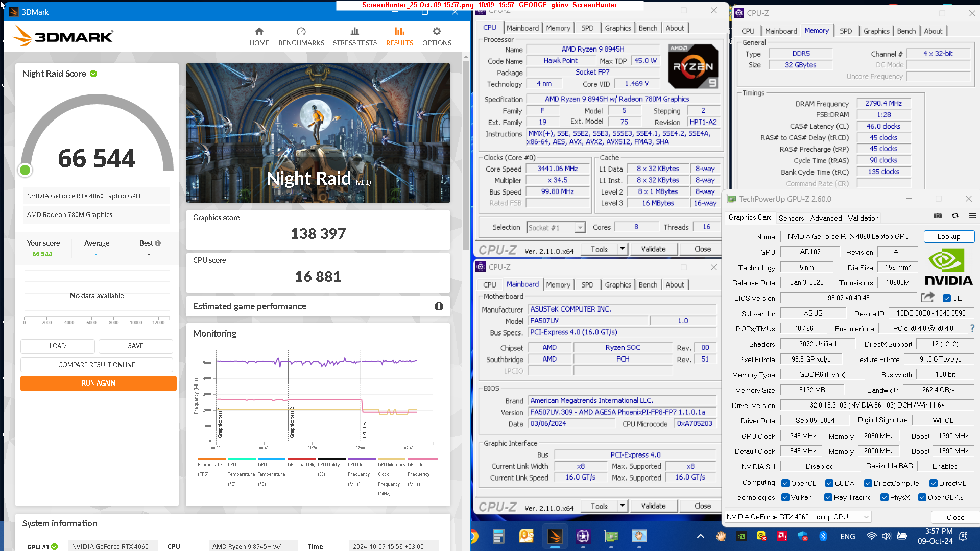Open Tools dropdown arrow in top CPU-Z window

click(622, 249)
